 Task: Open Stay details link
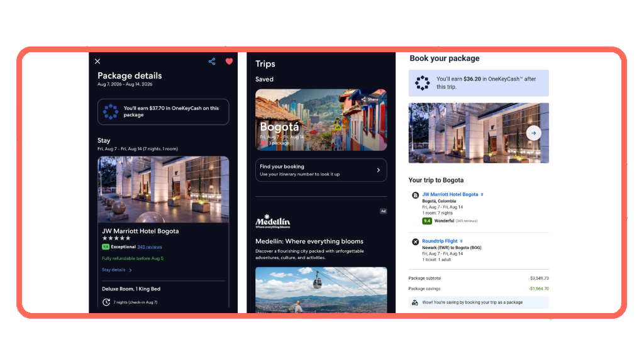(x=117, y=270)
